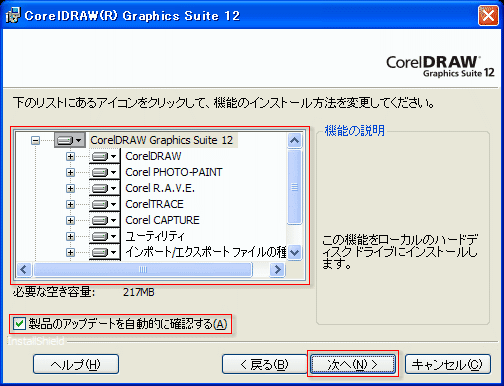Select the インポート/エクスポート ファイル feature label
Image resolution: width=504 pixels, height=386 pixels.
[206, 252]
